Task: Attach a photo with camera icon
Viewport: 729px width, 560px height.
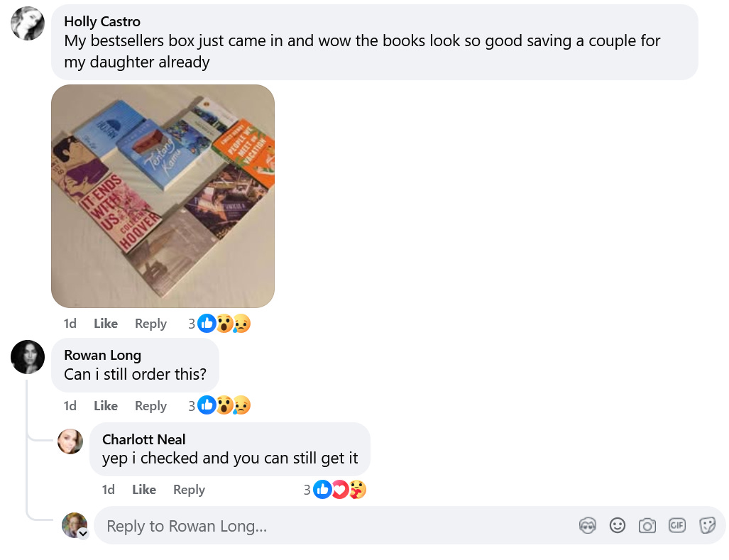Action: (647, 526)
